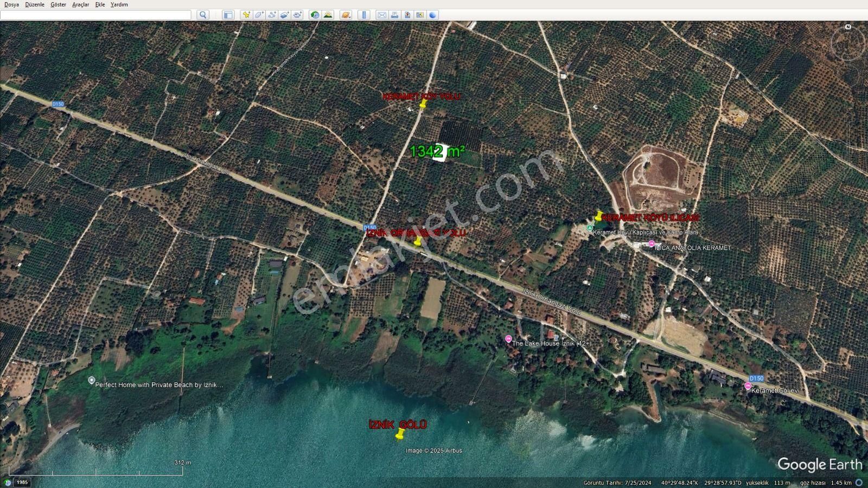Click the yükseklik 113 m elevation readout
The image size is (868, 488).
[768, 483]
